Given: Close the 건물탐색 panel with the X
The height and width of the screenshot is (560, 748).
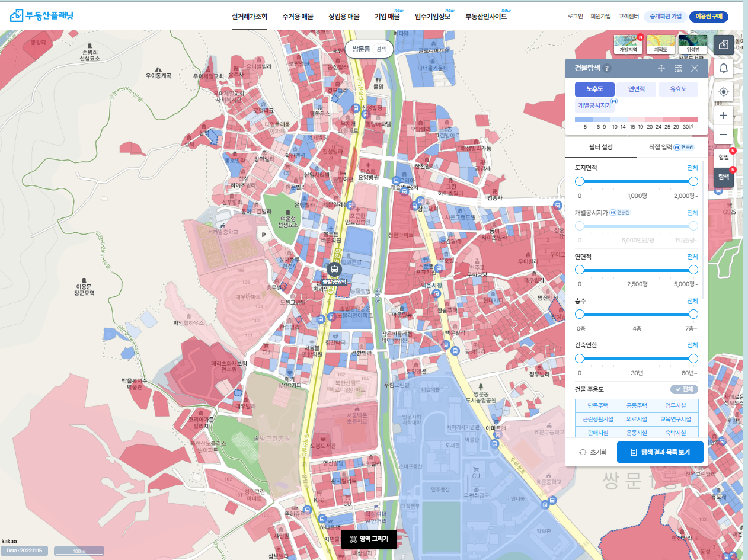Looking at the screenshot, I should click(695, 68).
